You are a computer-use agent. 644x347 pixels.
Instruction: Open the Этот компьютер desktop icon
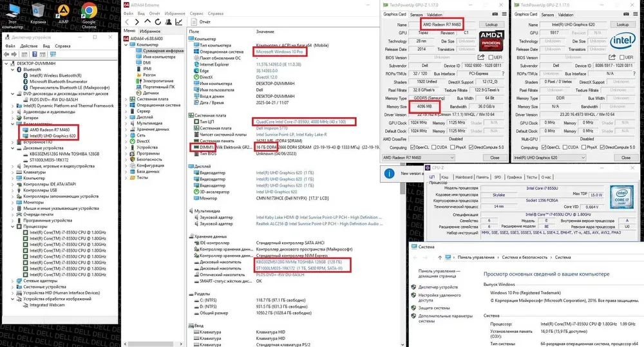click(x=13, y=15)
